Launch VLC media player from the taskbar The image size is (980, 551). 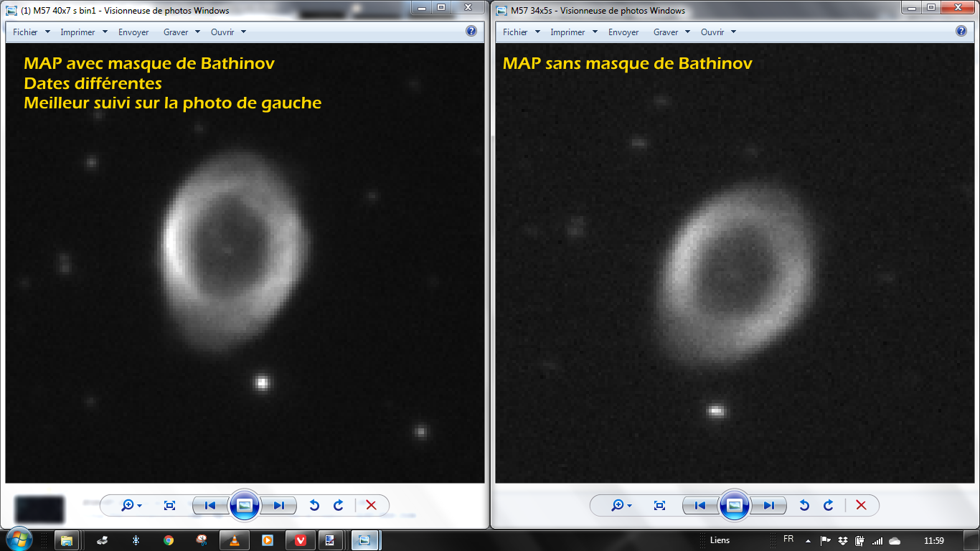pyautogui.click(x=233, y=540)
